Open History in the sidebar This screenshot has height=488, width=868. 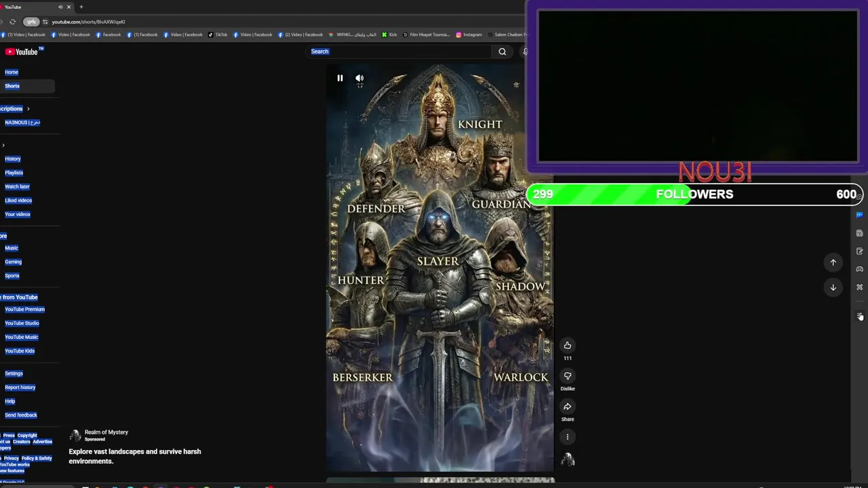pyautogui.click(x=13, y=159)
